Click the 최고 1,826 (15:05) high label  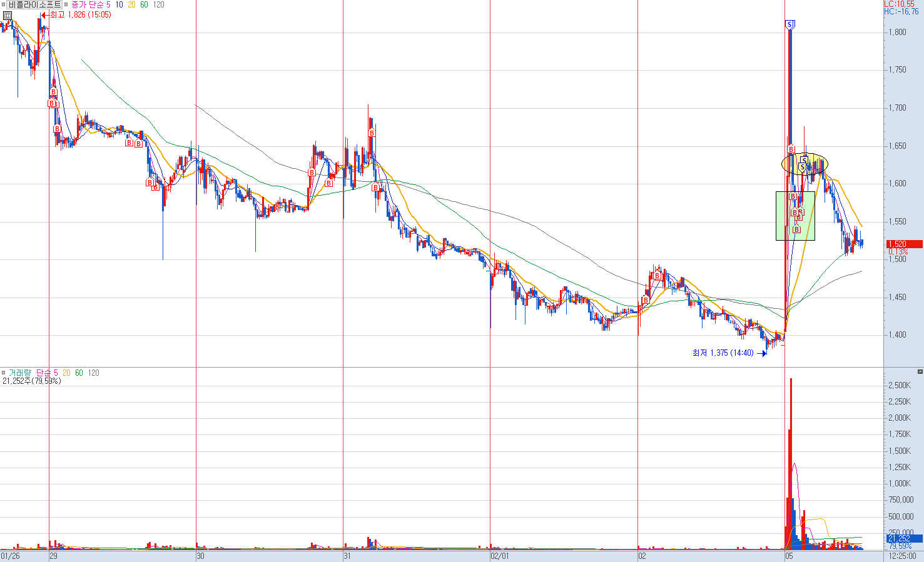pyautogui.click(x=80, y=14)
